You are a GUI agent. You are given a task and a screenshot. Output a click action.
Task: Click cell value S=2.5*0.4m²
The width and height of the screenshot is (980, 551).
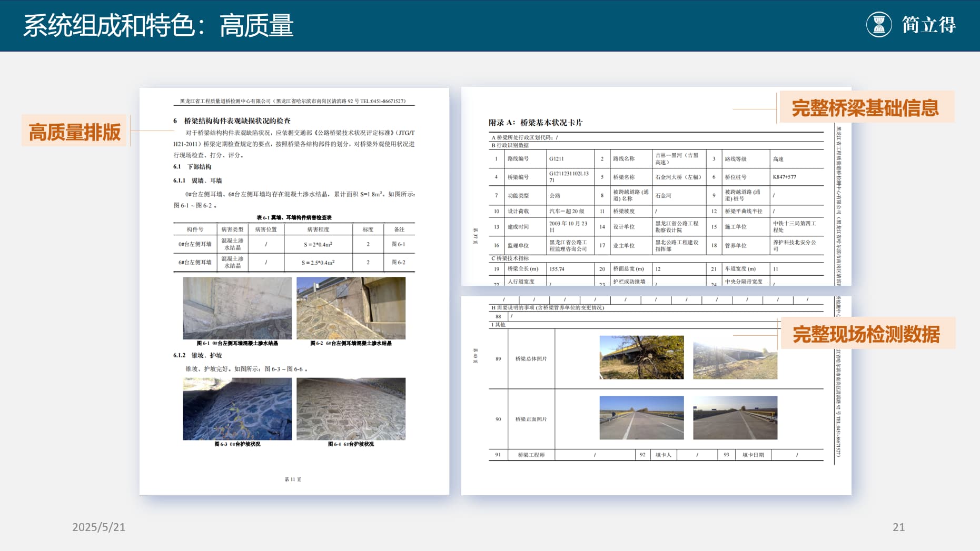pos(318,262)
